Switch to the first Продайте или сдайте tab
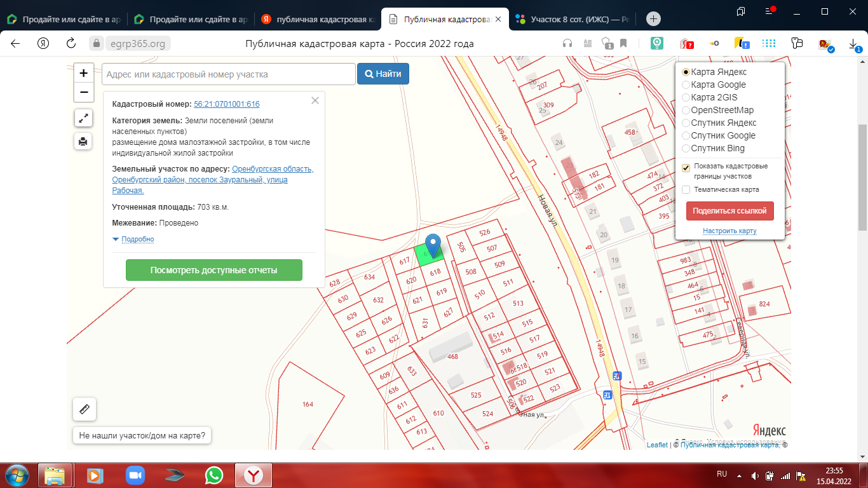Viewport: 868px width, 488px height. click(63, 19)
